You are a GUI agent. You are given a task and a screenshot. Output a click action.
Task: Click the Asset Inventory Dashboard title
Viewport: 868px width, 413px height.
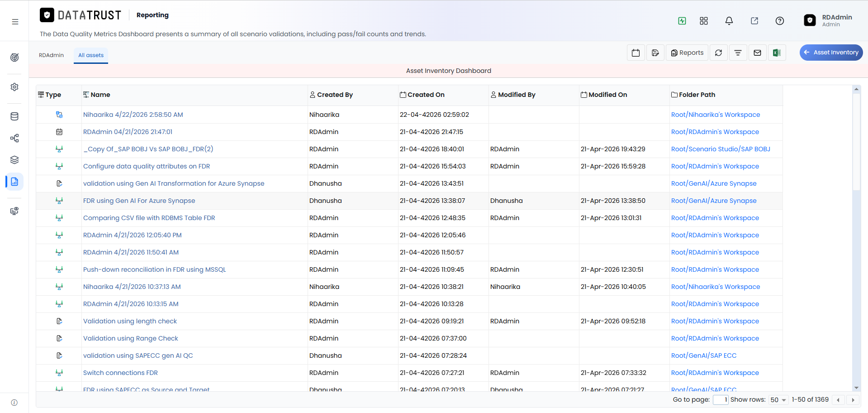click(449, 71)
